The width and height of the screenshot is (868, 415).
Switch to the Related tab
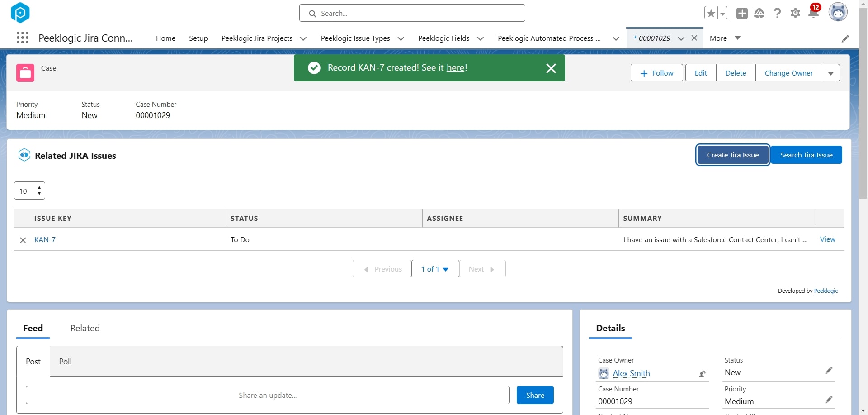pos(85,328)
